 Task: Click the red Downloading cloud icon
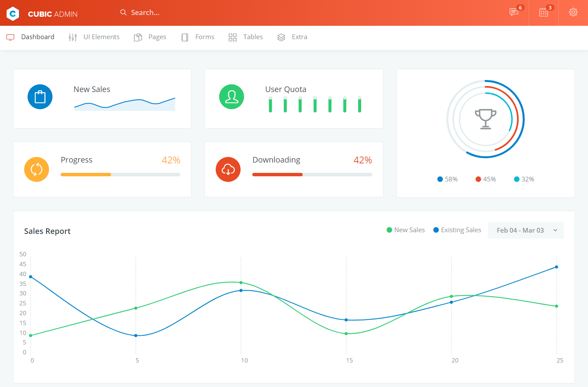coord(228,169)
